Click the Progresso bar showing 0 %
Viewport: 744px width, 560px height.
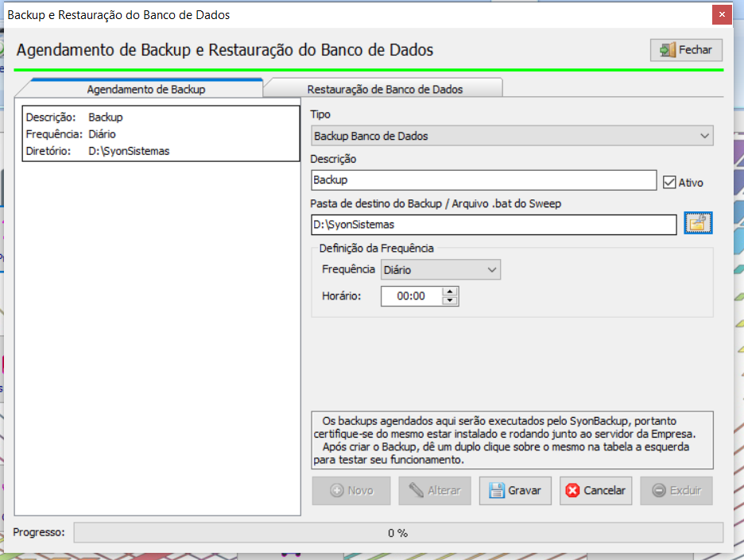pyautogui.click(x=397, y=533)
